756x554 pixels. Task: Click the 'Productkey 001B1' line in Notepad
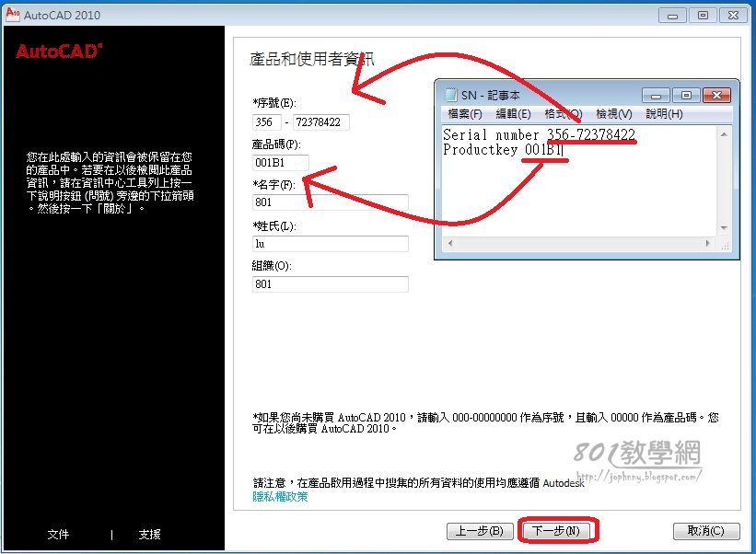pos(503,150)
